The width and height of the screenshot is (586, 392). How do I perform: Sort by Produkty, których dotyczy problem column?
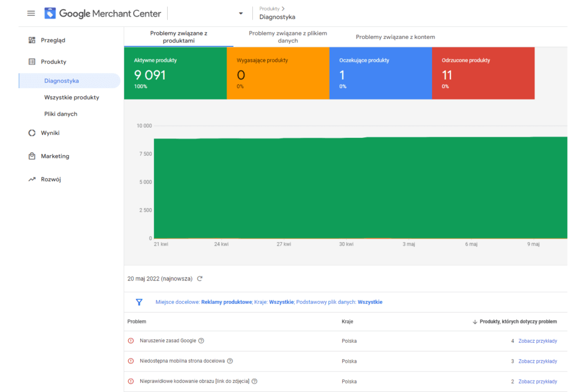point(515,322)
